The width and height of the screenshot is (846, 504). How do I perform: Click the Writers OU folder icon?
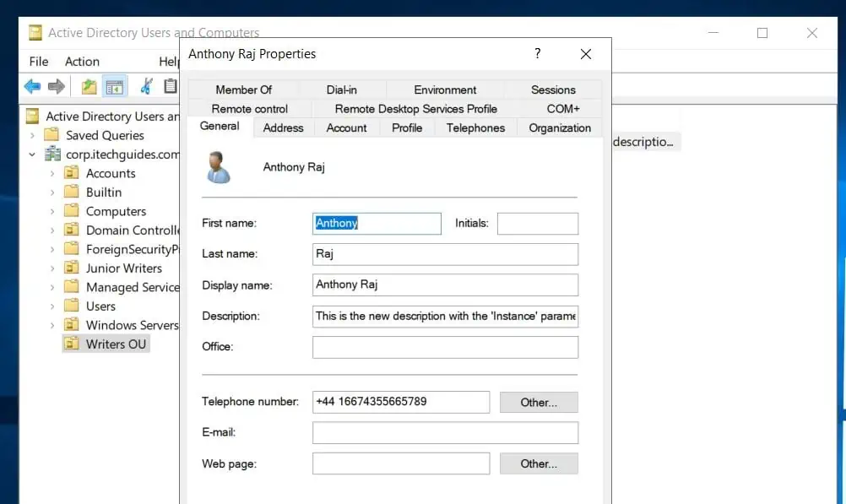[72, 344]
